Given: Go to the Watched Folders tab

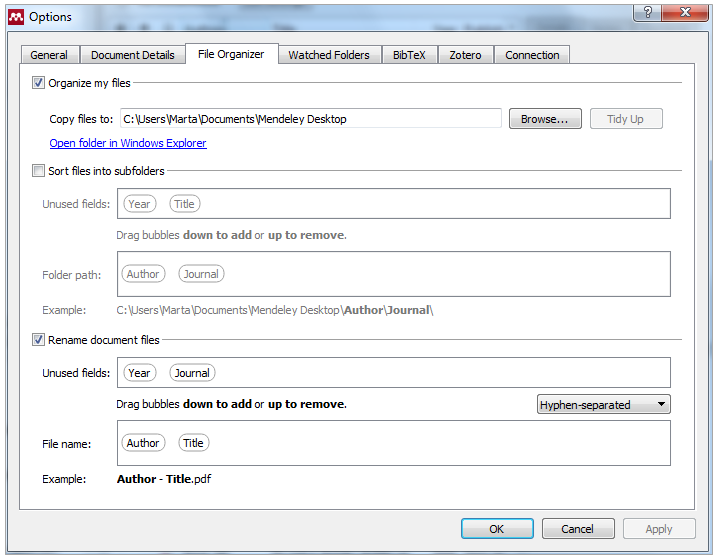Looking at the screenshot, I should click(329, 55).
